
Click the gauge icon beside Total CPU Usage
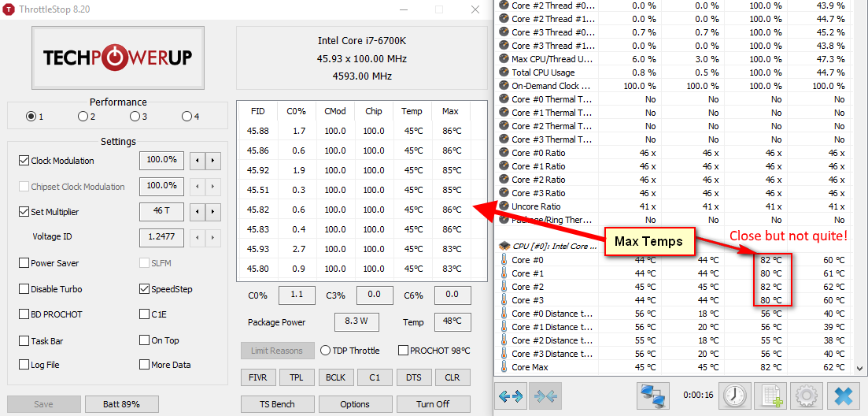[x=504, y=72]
